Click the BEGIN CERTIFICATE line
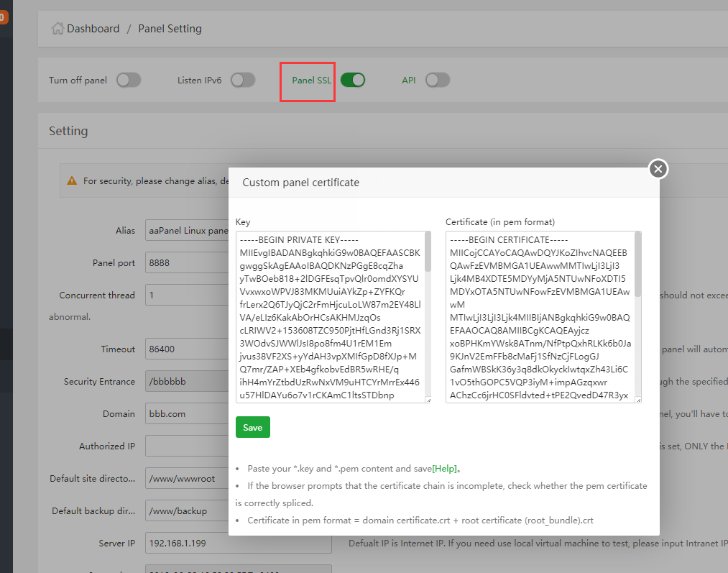This screenshot has height=573, width=728. point(509,240)
